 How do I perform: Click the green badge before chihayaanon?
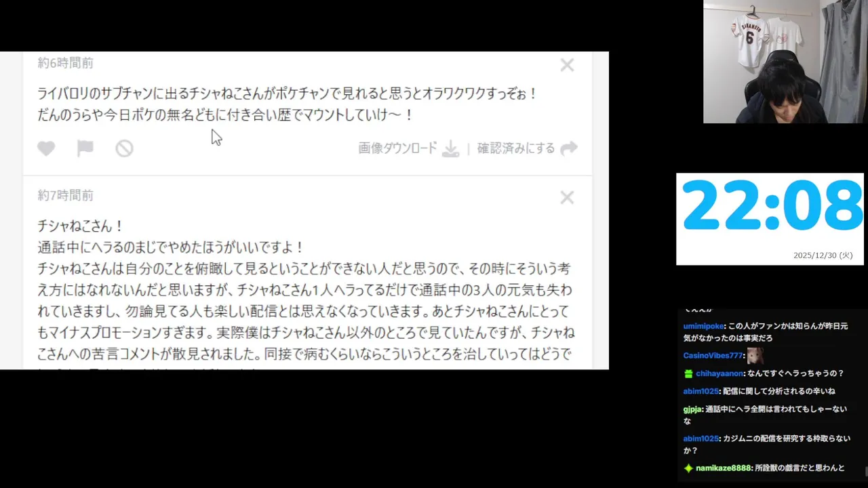(688, 373)
